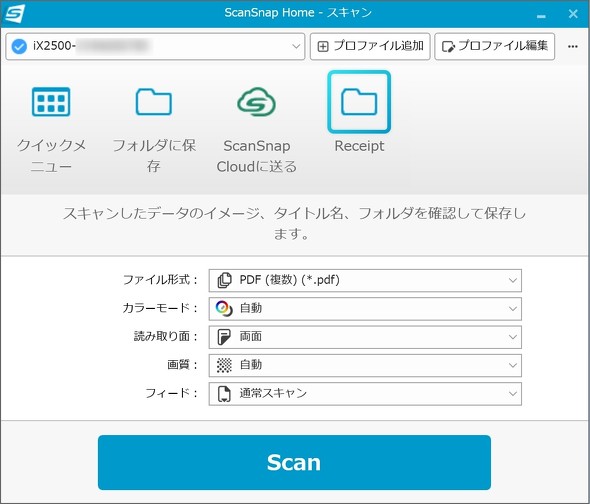Click the duplex 両面 page icon
This screenshot has height=504, width=590.
224,337
